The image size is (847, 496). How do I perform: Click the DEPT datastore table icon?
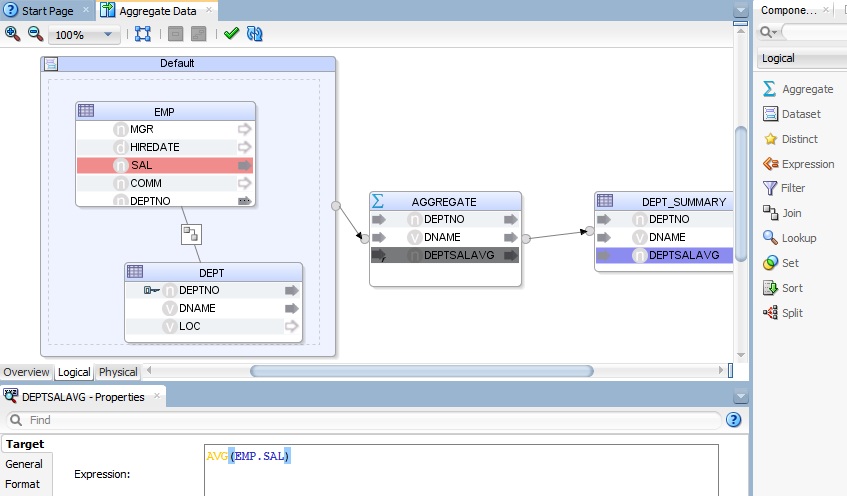click(135, 271)
